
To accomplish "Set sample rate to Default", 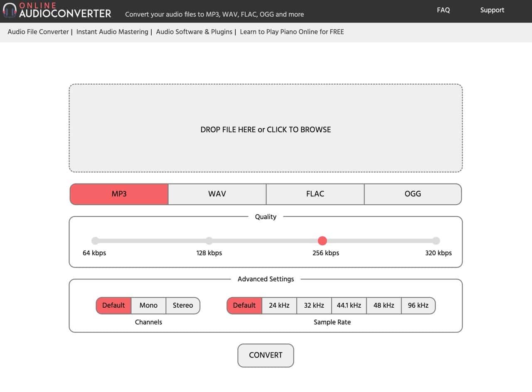I will pyautogui.click(x=244, y=305).
